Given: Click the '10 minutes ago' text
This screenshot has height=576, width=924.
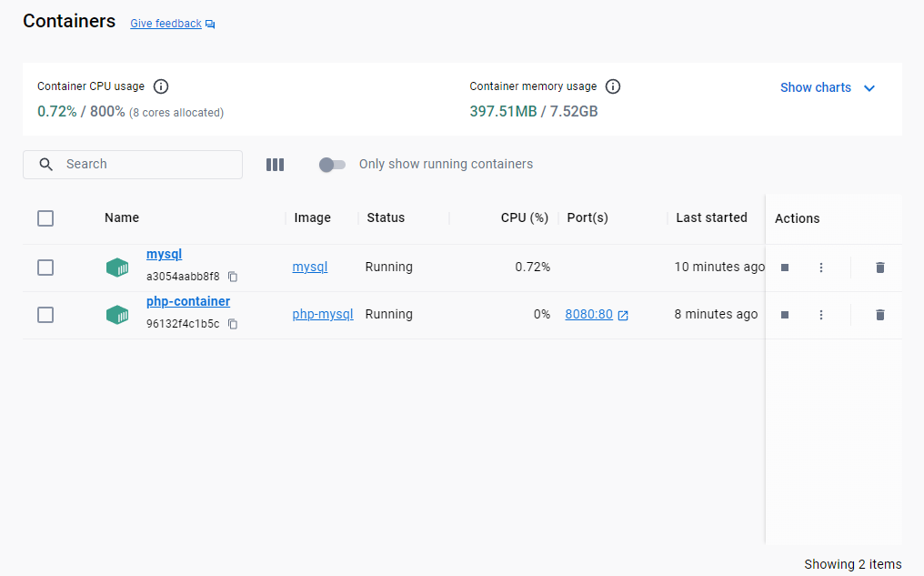Looking at the screenshot, I should [719, 267].
